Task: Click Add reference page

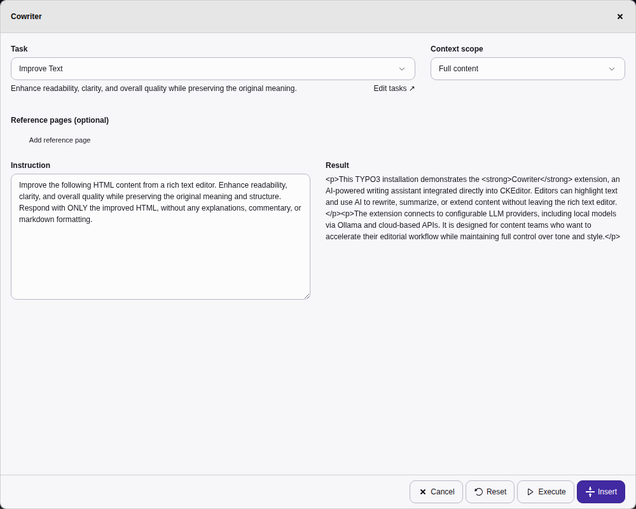Action: click(x=60, y=140)
